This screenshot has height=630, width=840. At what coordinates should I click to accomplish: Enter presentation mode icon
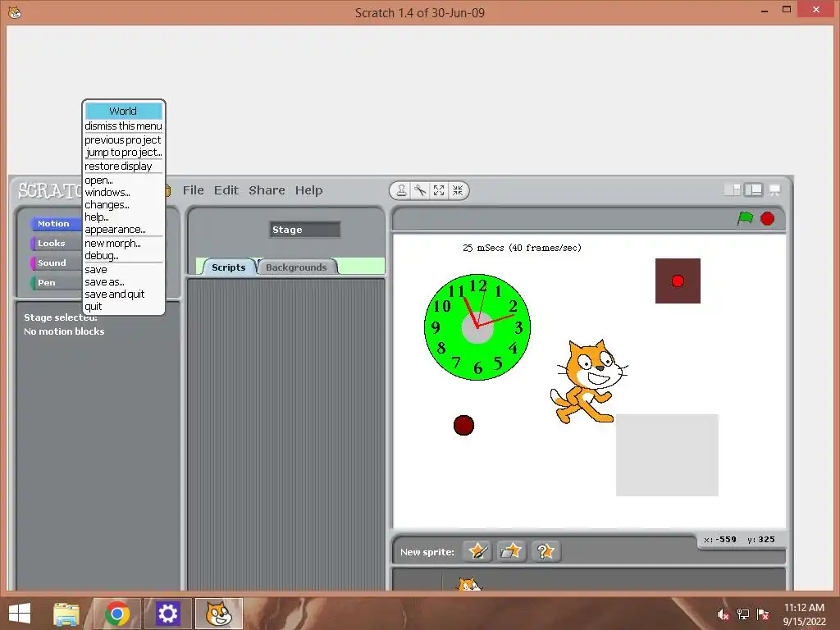pyautogui.click(x=774, y=189)
